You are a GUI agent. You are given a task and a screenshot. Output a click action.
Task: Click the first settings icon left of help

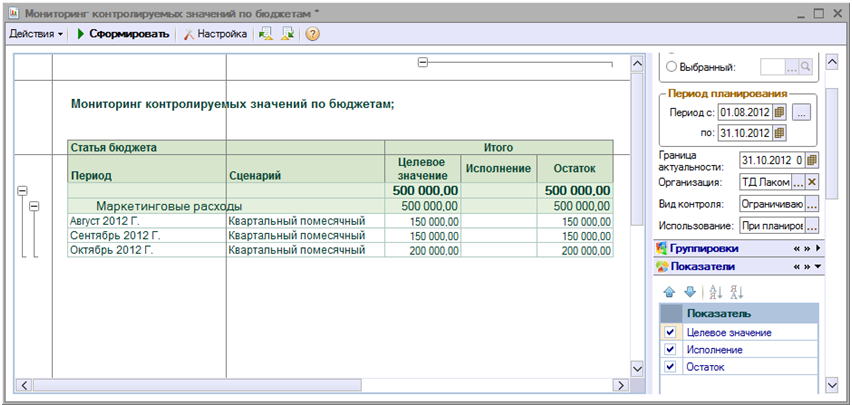pos(265,33)
